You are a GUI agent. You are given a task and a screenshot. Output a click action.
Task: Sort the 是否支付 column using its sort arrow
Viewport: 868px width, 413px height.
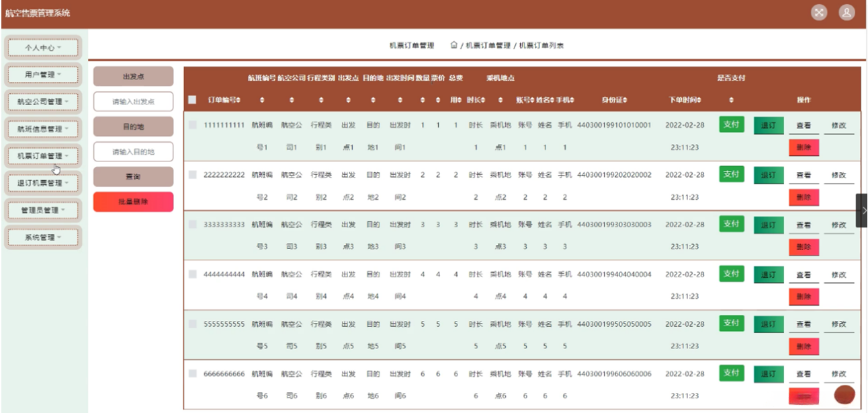tap(731, 100)
